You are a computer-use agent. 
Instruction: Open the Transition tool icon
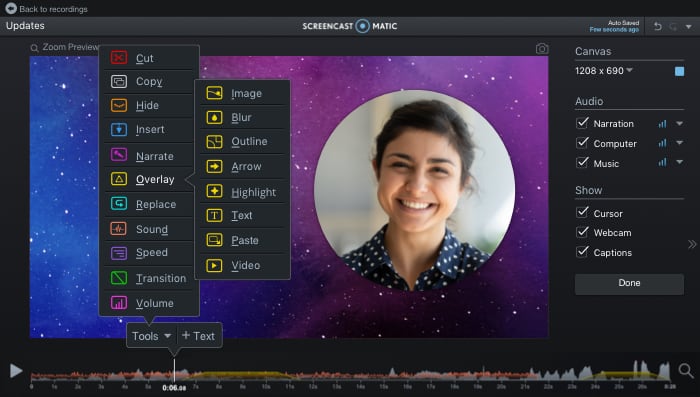click(119, 278)
